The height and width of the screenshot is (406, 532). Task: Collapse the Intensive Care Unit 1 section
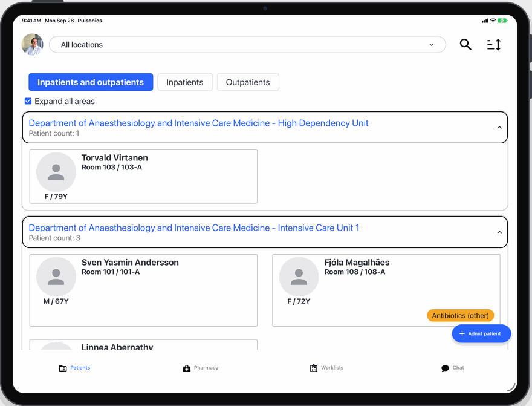[499, 232]
